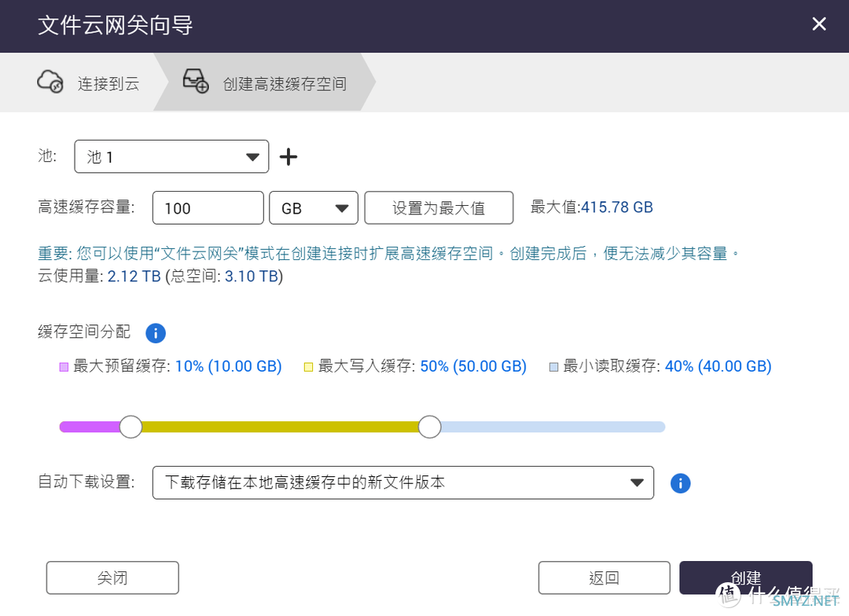Open the GB unit dropdown
The image size is (849, 616).
[x=314, y=208]
